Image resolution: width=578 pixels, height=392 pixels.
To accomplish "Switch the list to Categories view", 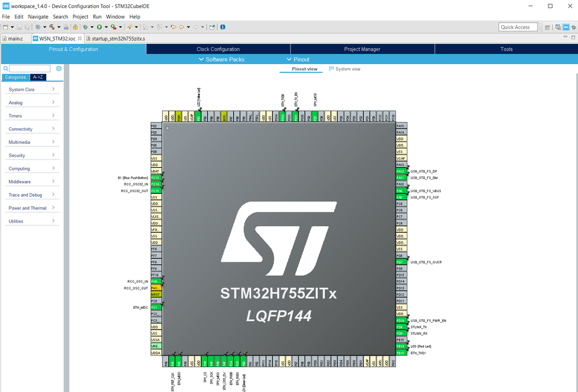I will point(16,77).
